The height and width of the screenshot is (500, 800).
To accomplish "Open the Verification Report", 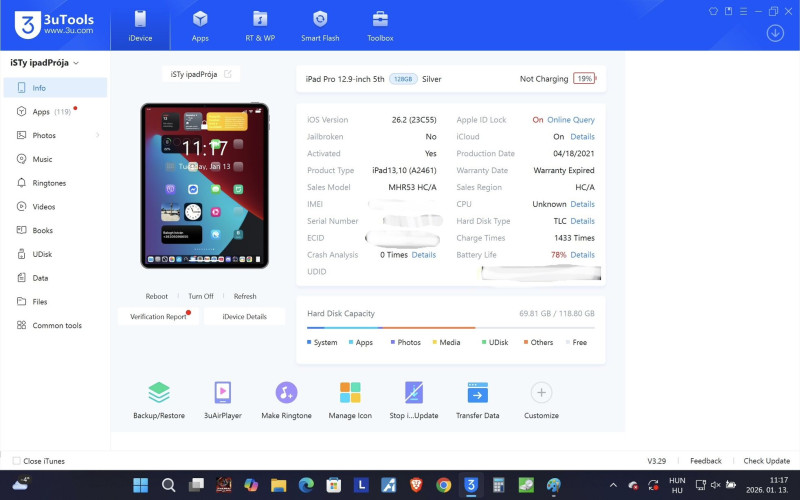I will (158, 316).
